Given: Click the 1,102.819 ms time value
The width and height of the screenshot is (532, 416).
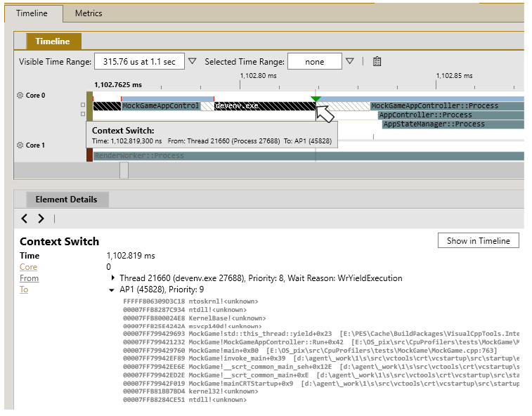Looking at the screenshot, I should tap(131, 256).
